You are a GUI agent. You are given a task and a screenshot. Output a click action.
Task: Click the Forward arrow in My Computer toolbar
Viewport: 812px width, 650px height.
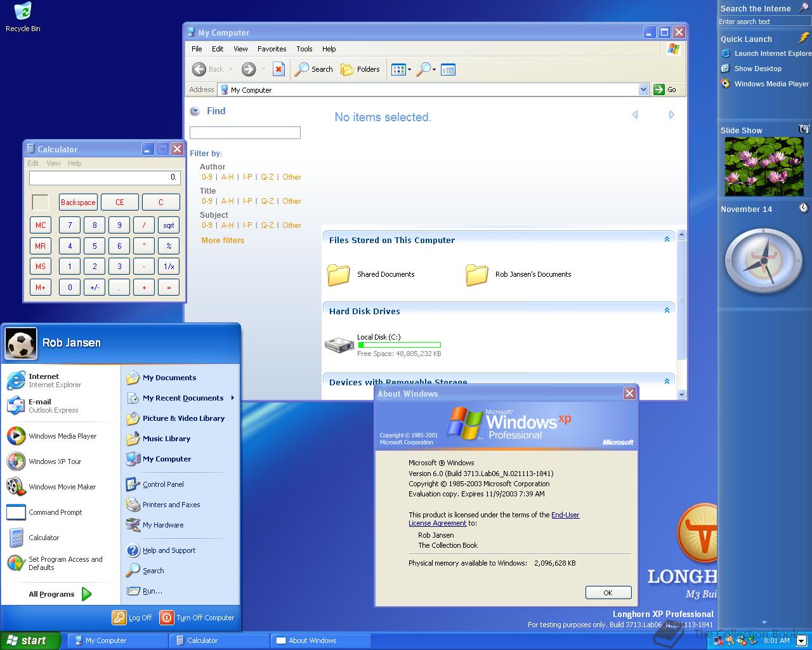tap(249, 69)
